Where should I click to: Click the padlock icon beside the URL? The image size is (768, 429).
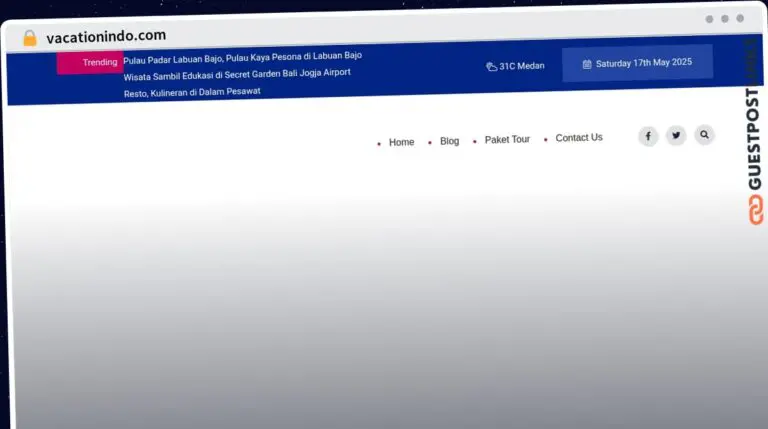(x=30, y=38)
